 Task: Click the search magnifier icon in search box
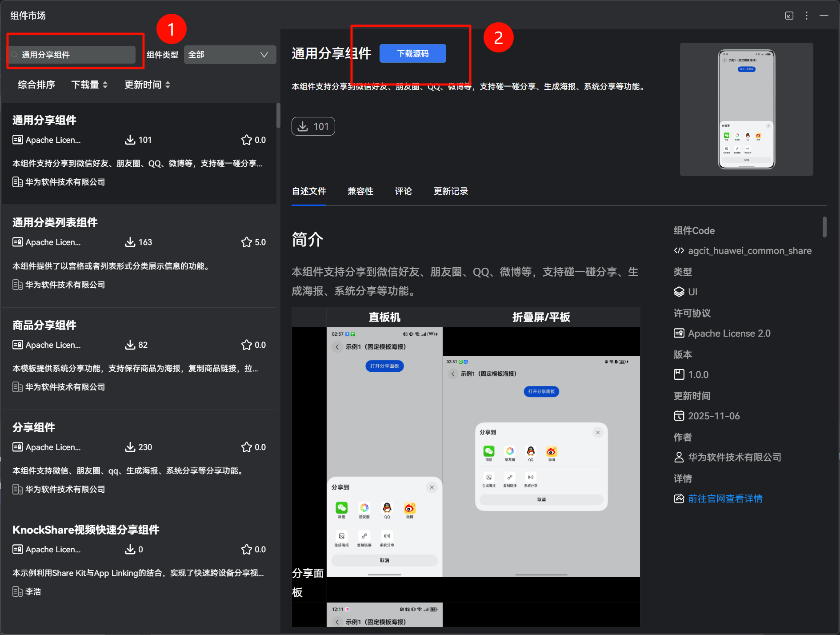pyautogui.click(x=15, y=55)
